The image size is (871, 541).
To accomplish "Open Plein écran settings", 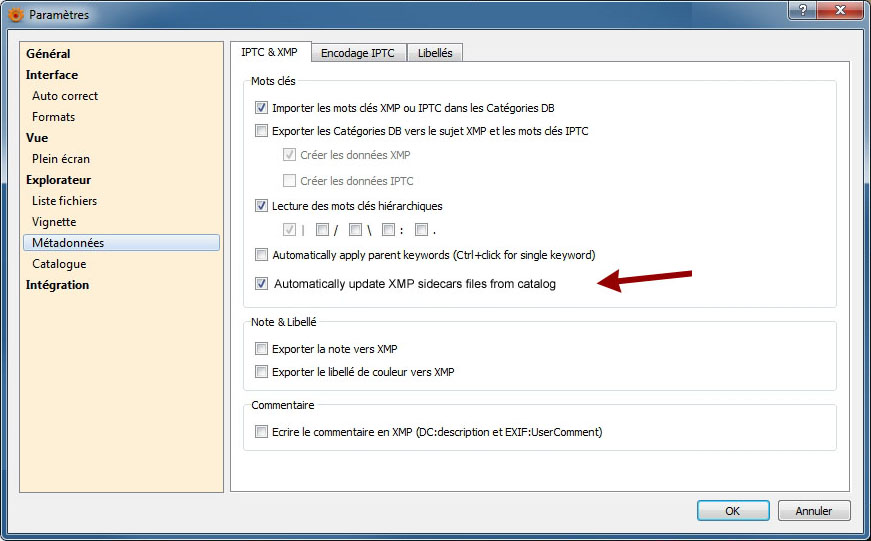I will tap(61, 159).
